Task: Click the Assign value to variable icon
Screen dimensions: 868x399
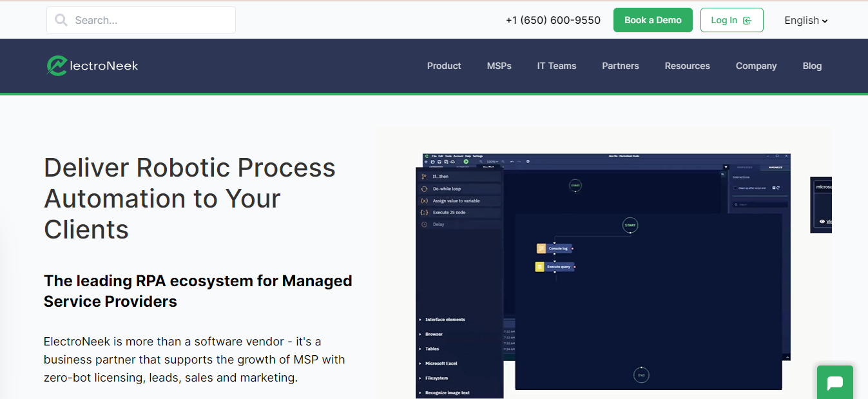Action: 424,201
